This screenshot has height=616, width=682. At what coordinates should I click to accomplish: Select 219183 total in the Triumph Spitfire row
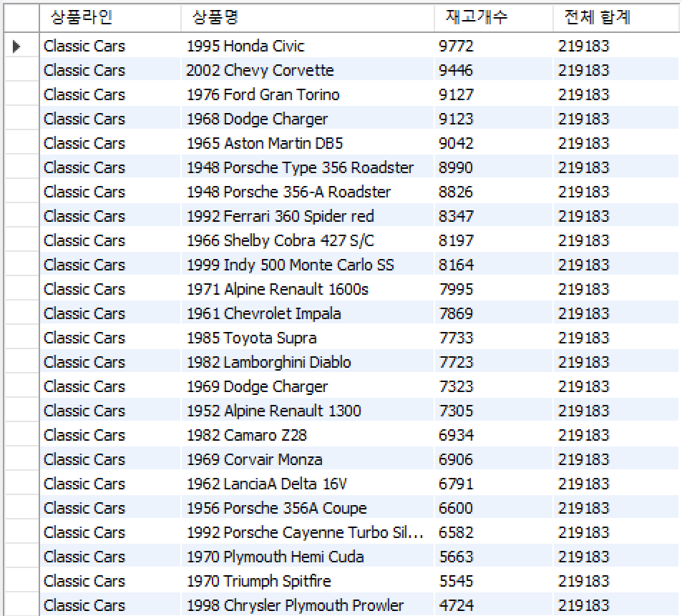[584, 582]
